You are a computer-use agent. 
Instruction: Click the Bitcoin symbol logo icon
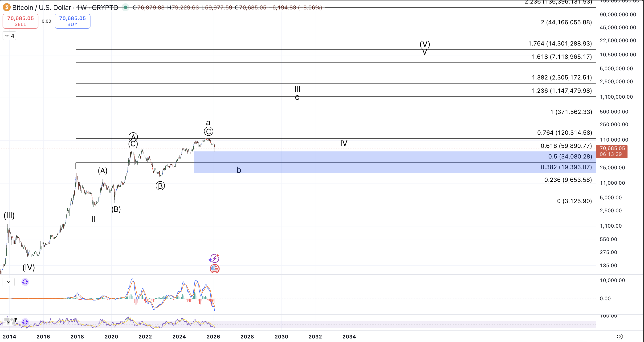click(x=7, y=7)
